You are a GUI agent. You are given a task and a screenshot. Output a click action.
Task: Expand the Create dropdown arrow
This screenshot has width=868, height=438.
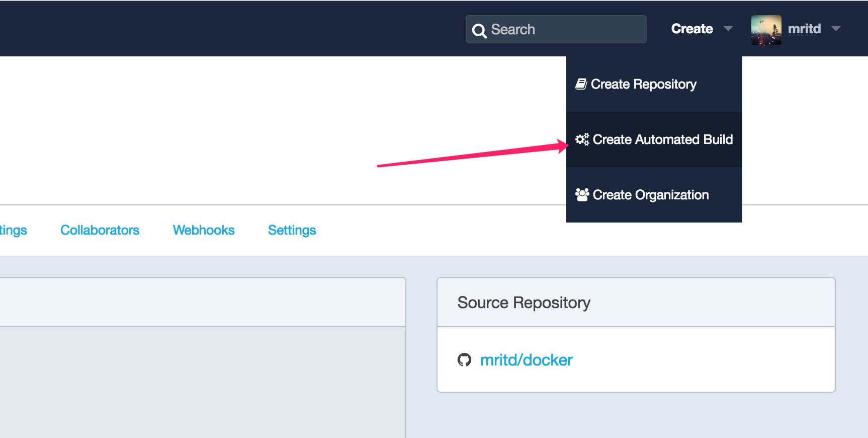pyautogui.click(x=728, y=29)
